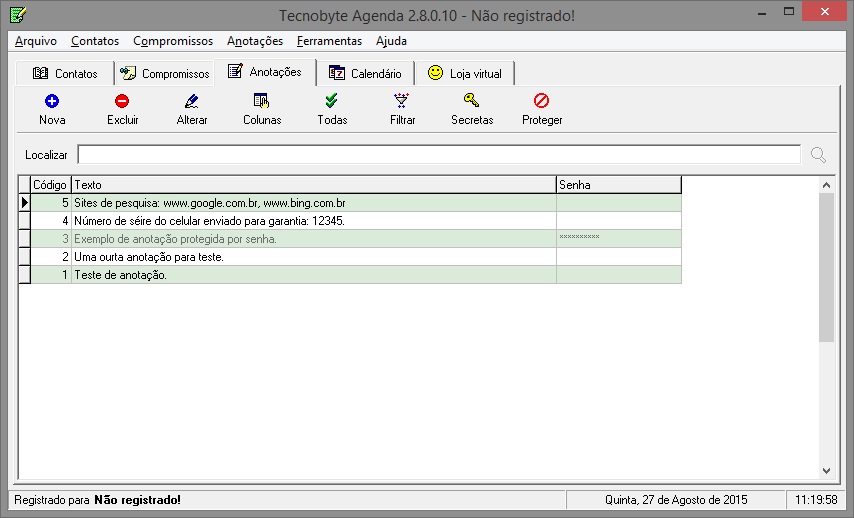854x518 pixels.
Task: Open the Ferramentas menu
Action: point(329,41)
